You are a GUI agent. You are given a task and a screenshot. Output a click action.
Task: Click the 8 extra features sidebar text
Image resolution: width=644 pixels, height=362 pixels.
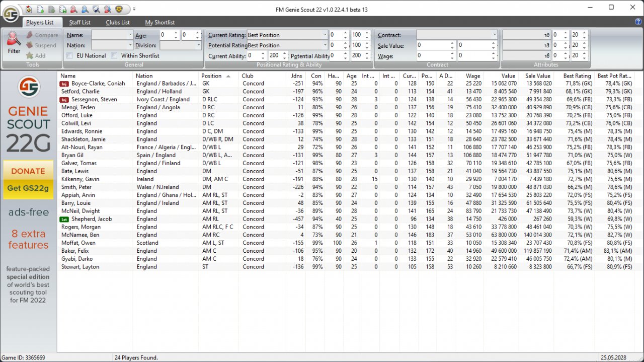[x=28, y=240]
